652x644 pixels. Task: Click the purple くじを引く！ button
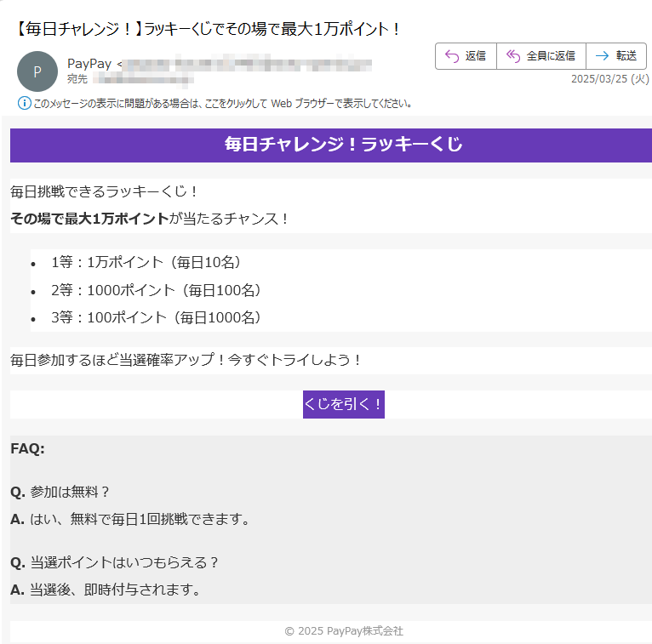coord(344,404)
